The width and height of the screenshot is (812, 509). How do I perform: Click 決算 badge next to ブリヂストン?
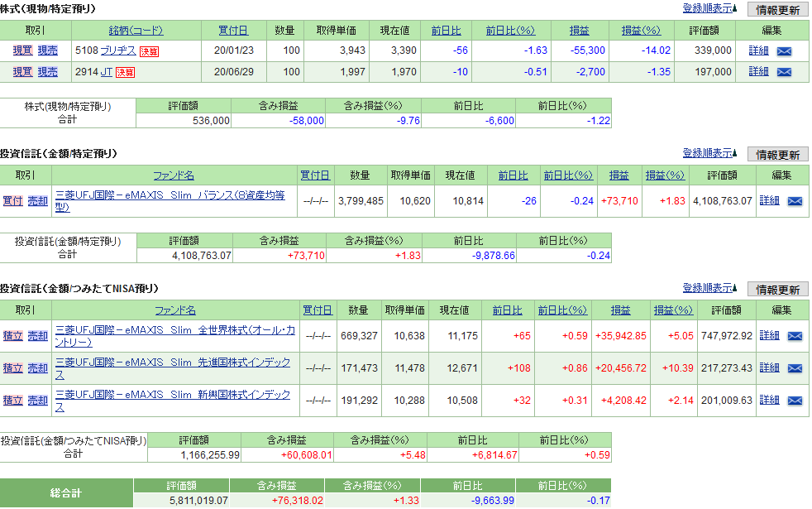click(x=149, y=51)
